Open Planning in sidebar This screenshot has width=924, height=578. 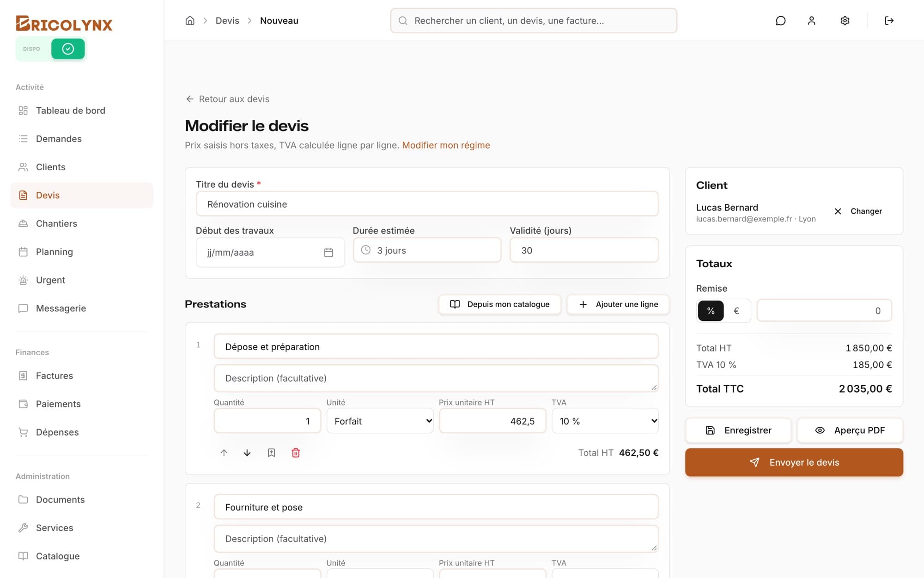click(x=82, y=252)
